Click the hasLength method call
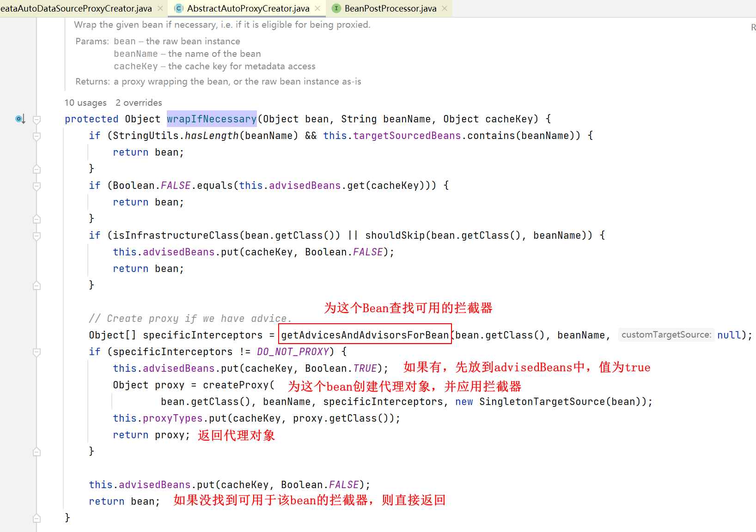Screen dimensions: 756x532 click(x=212, y=136)
